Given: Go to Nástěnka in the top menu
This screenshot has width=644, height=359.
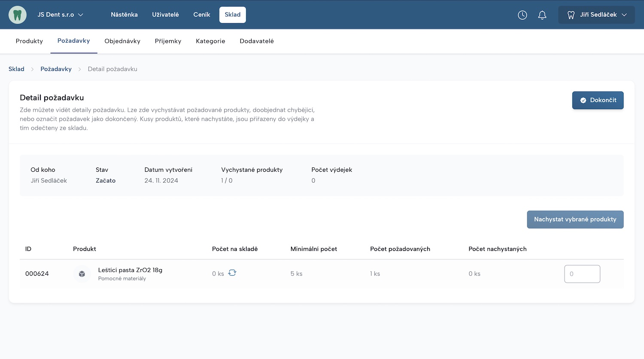Looking at the screenshot, I should (x=124, y=15).
